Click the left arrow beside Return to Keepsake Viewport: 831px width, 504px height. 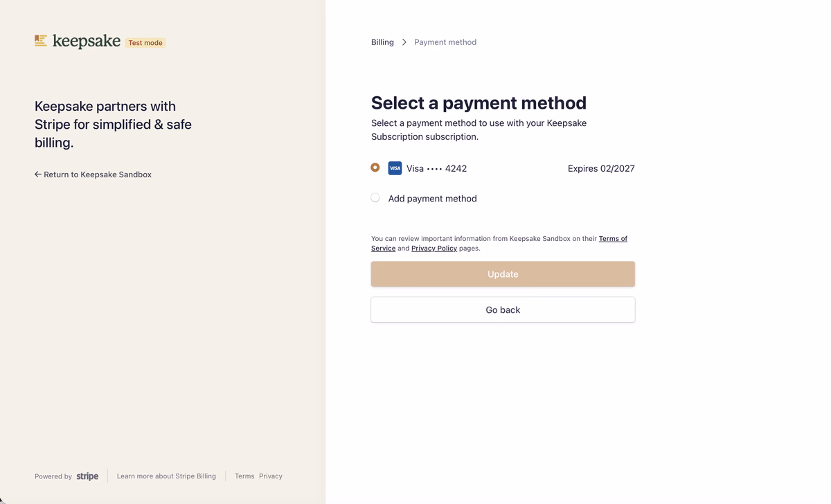38,174
